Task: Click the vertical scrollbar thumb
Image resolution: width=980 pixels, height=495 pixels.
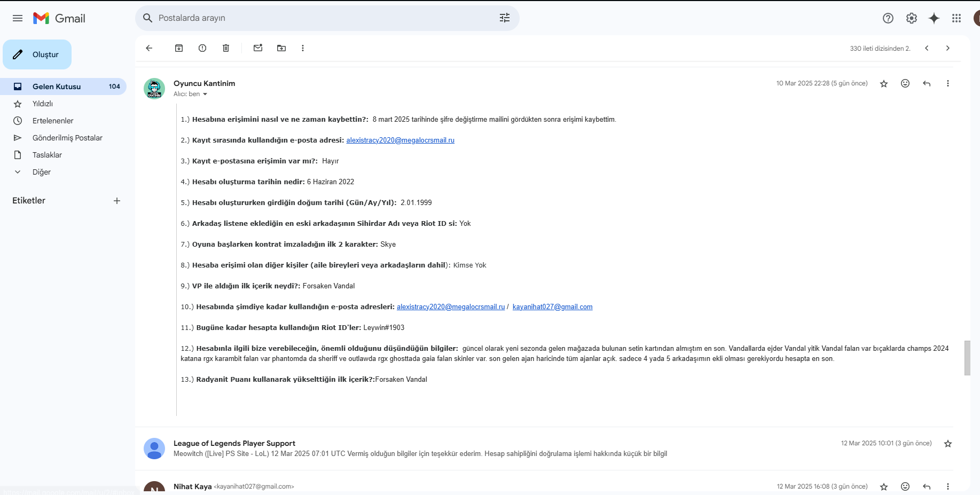Action: pyautogui.click(x=967, y=358)
